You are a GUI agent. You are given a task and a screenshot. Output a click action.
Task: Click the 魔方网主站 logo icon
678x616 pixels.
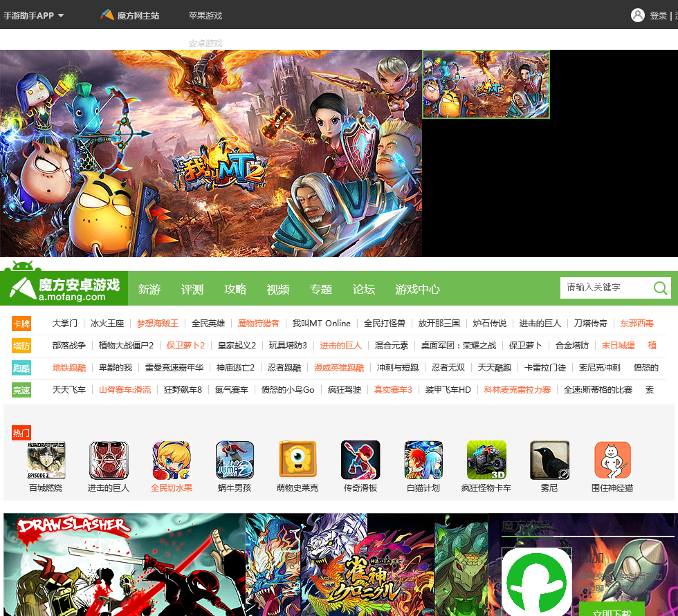(107, 15)
